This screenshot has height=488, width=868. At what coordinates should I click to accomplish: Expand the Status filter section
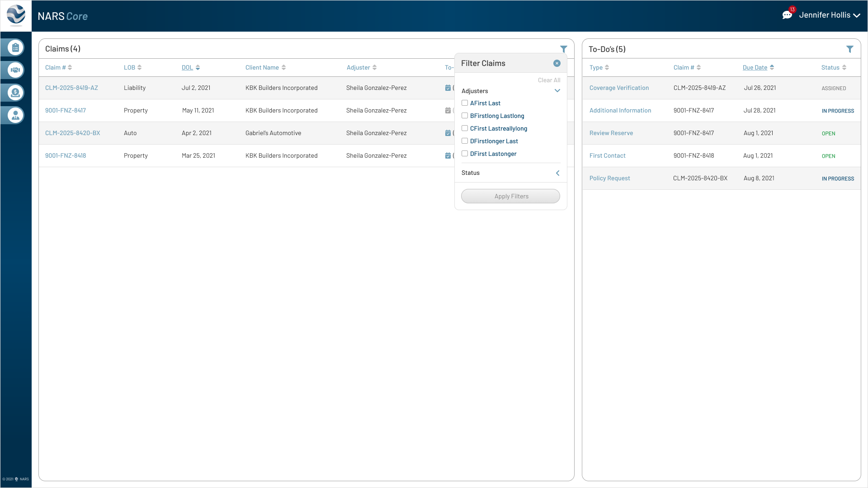coord(557,173)
